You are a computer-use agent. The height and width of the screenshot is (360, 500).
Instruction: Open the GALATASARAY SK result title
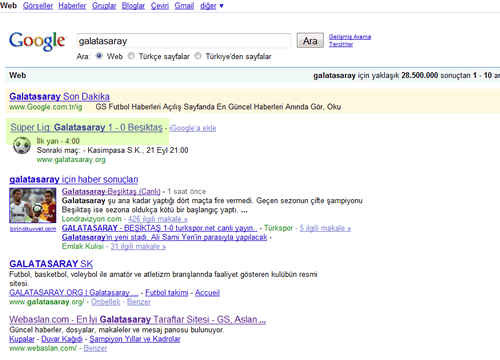pyautogui.click(x=51, y=264)
